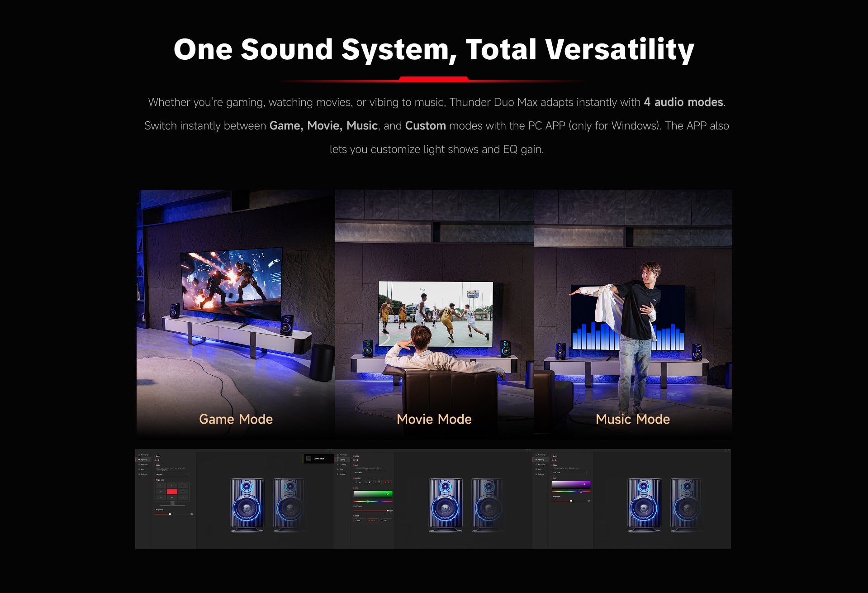Screen dimensions: 868x593
Task: Toggle the Lights switch in the panel under Game Mode
Action: click(158, 460)
